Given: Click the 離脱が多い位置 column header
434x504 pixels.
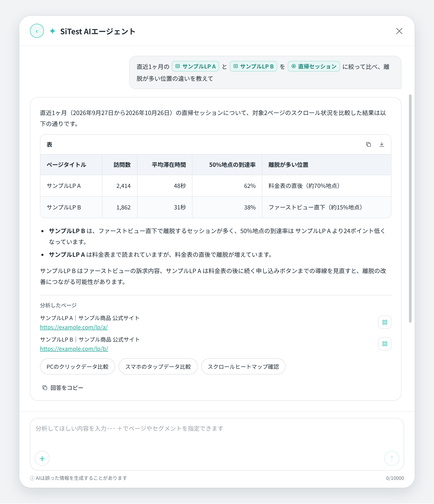Looking at the screenshot, I should point(326,165).
